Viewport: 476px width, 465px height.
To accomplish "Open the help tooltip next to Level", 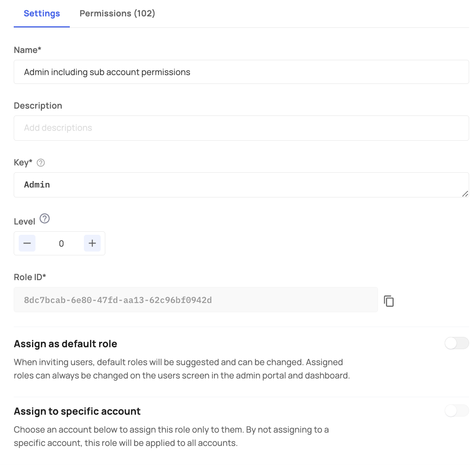I will click(x=45, y=219).
